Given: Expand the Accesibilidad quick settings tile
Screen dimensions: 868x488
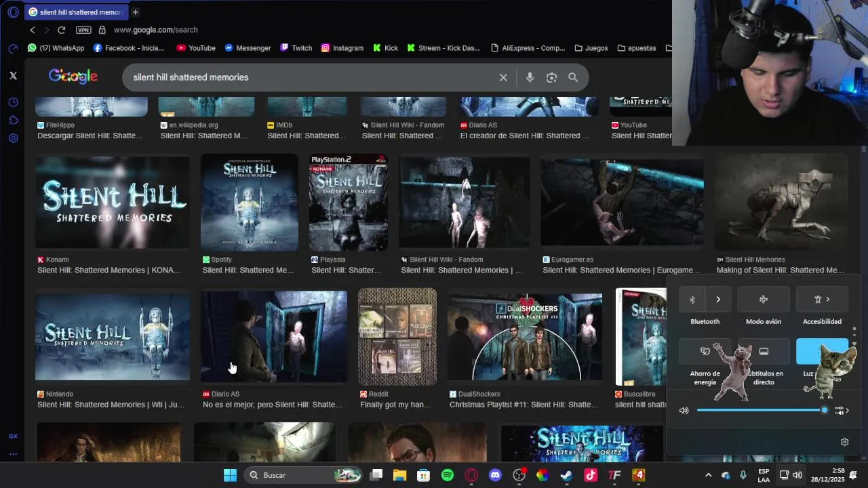Looking at the screenshot, I should point(822,300).
